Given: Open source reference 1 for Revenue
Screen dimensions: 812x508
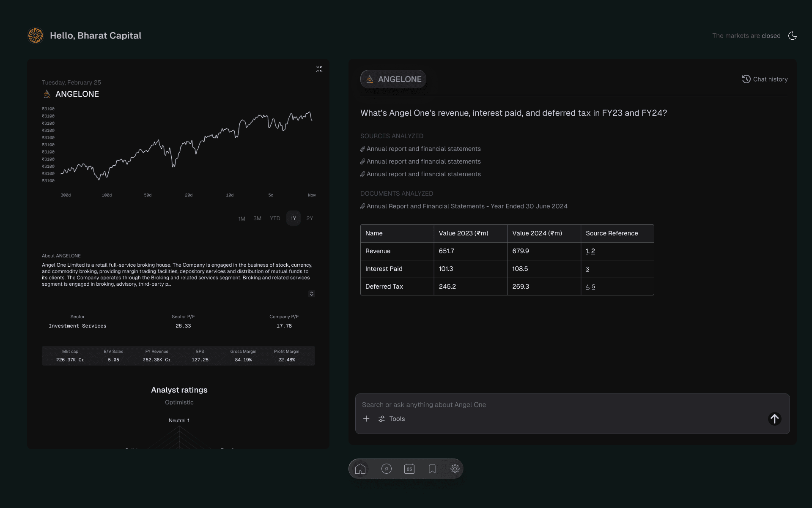Looking at the screenshot, I should tap(587, 251).
